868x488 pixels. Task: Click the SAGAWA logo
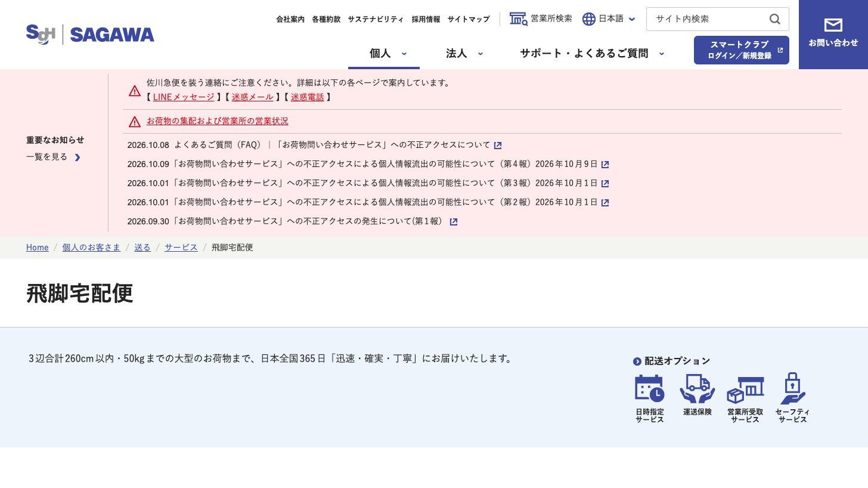(x=90, y=35)
